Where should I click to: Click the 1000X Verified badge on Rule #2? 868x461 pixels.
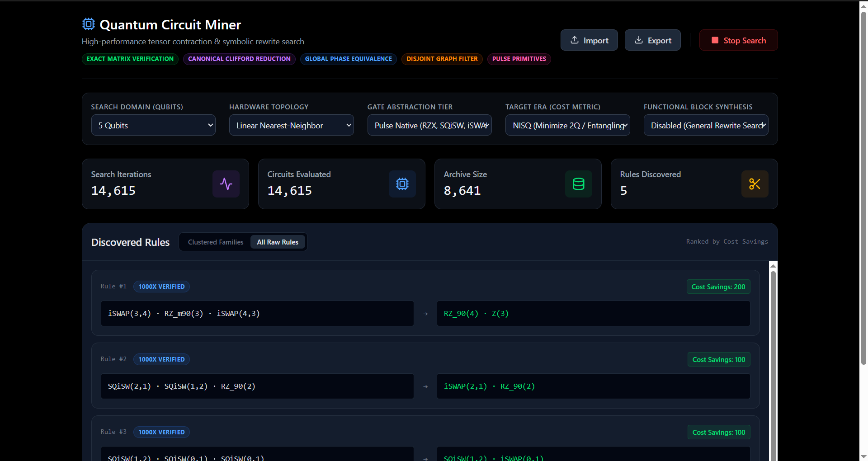pos(161,359)
